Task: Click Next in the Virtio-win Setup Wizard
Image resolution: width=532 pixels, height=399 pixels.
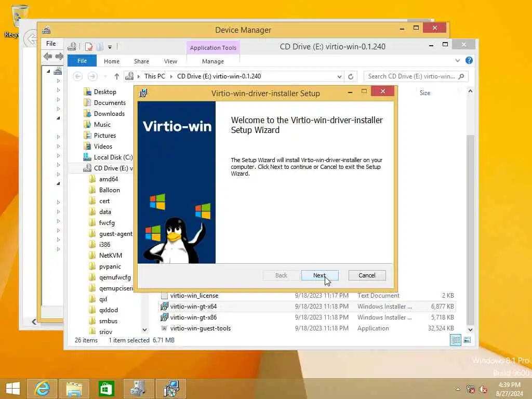Action: click(x=320, y=275)
